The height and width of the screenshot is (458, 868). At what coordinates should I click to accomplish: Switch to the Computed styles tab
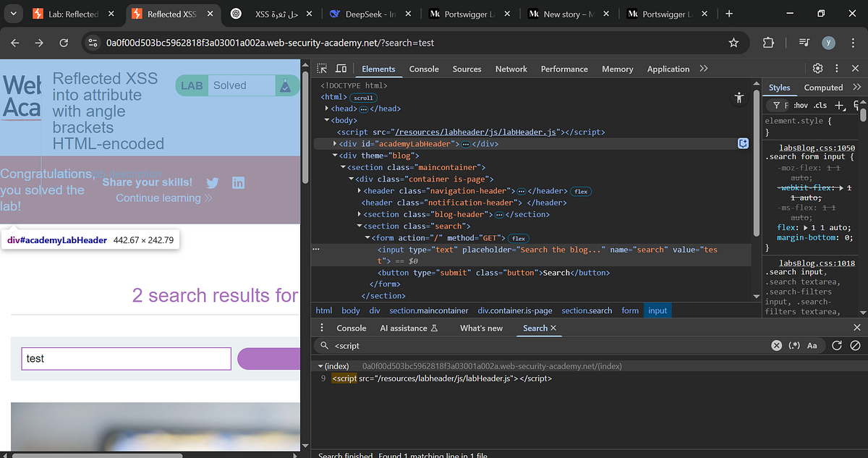823,87
